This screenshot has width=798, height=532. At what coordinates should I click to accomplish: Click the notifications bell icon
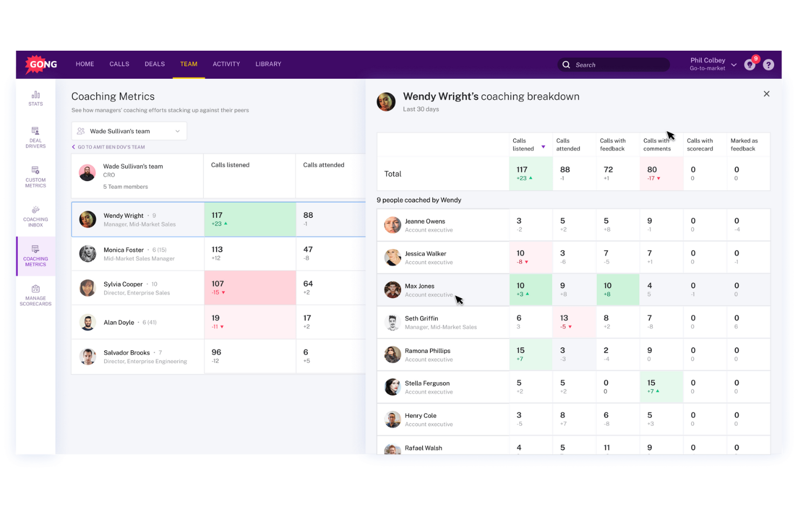(x=750, y=64)
